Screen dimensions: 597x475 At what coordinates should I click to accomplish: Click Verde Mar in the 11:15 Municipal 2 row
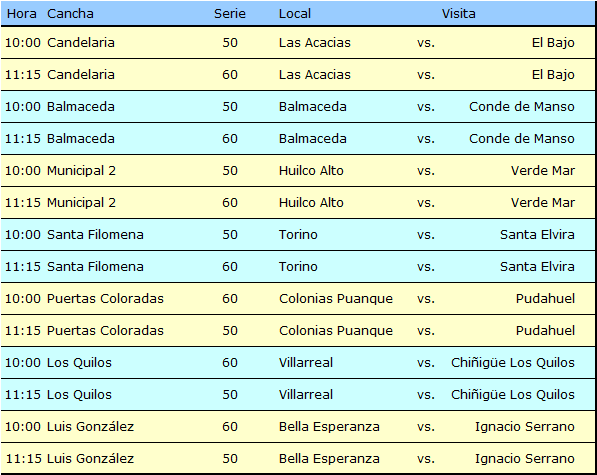pos(543,202)
